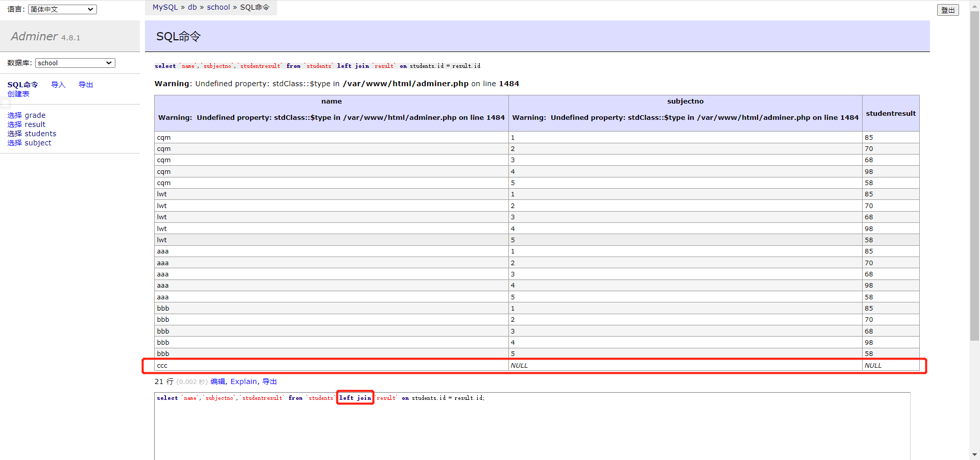Click the school breadcrumb link
This screenshot has width=980, height=460.
point(218,7)
